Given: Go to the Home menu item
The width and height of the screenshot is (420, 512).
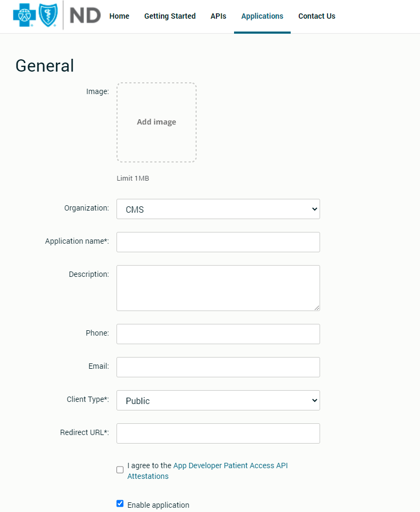Looking at the screenshot, I should pos(119,16).
